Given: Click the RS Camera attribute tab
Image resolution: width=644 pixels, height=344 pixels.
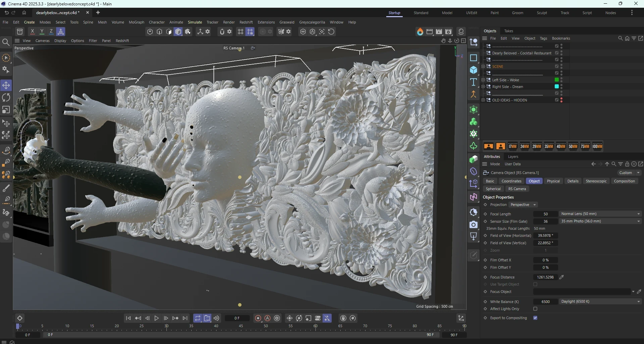Looking at the screenshot, I should pyautogui.click(x=517, y=189).
